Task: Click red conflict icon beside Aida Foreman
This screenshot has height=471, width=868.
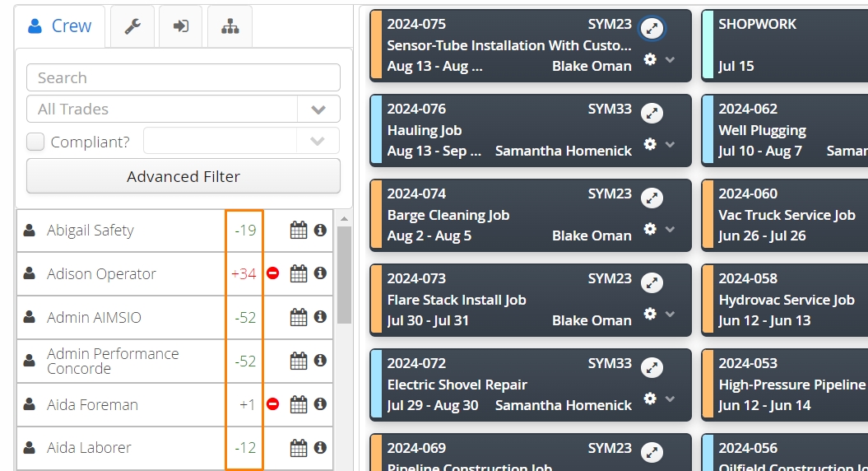Action: [x=272, y=404]
